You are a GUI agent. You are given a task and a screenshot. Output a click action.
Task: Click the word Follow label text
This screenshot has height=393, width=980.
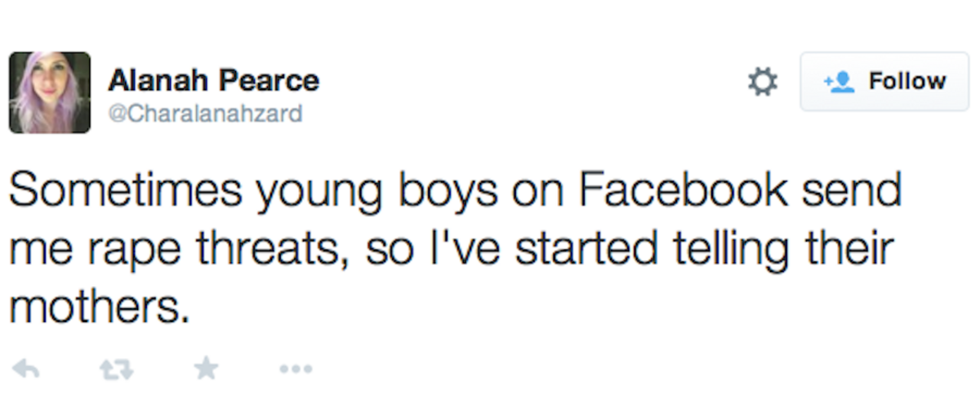[906, 82]
